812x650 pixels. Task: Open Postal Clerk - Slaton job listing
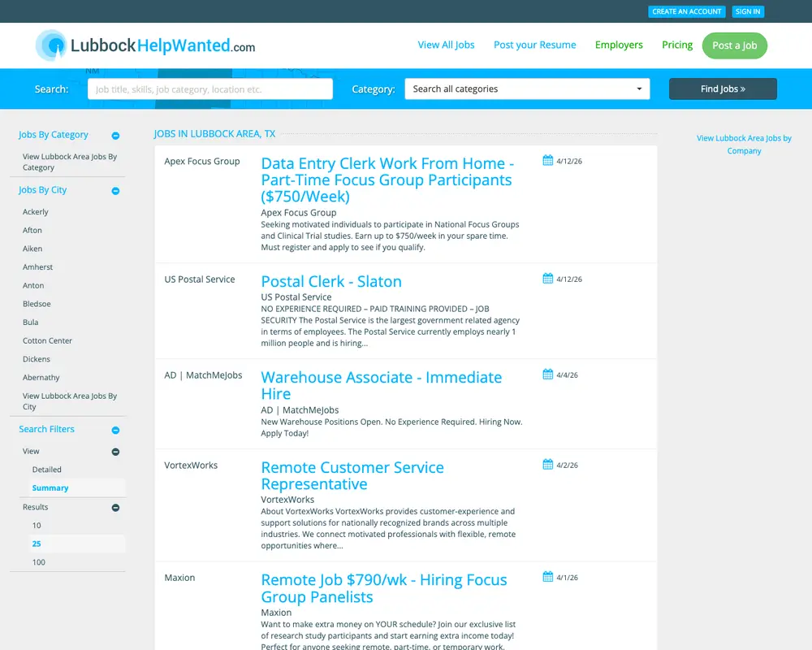click(x=331, y=281)
